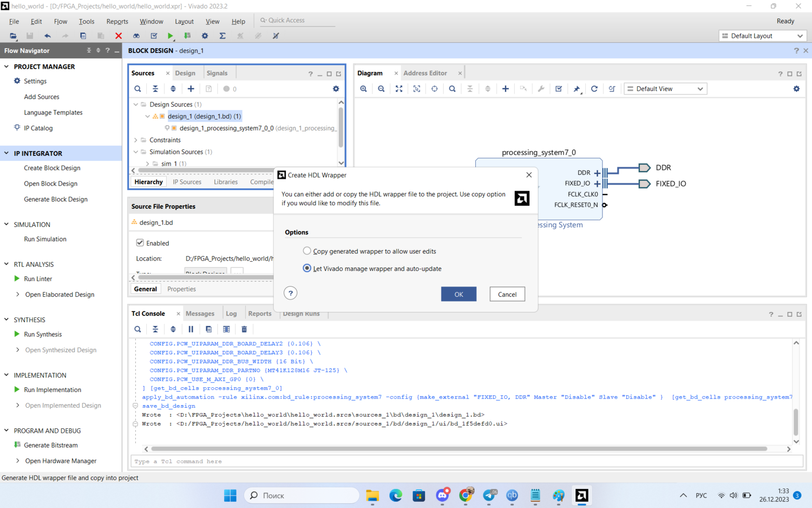The height and width of the screenshot is (508, 812).
Task: Open the help question mark in dialog
Action: click(291, 293)
